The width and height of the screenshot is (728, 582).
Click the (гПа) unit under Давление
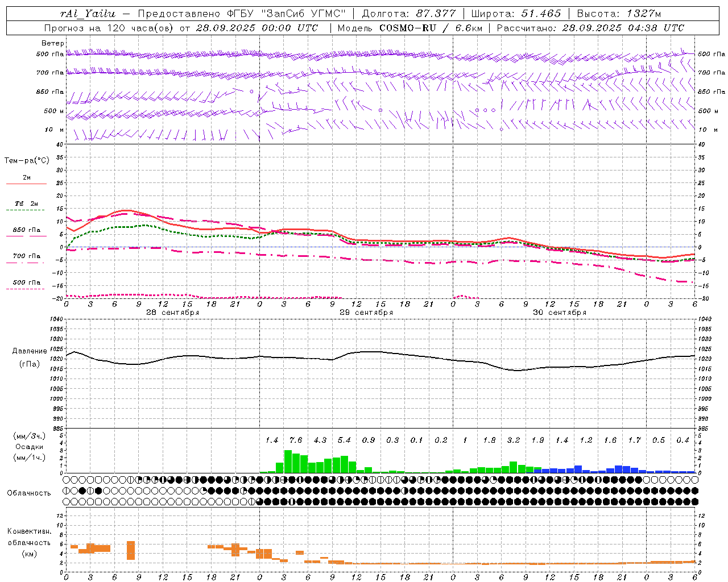30,364
